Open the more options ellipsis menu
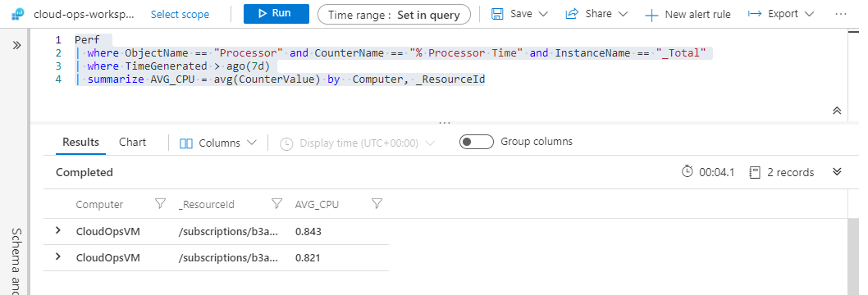Image resolution: width=868 pixels, height=295 pixels. point(841,14)
